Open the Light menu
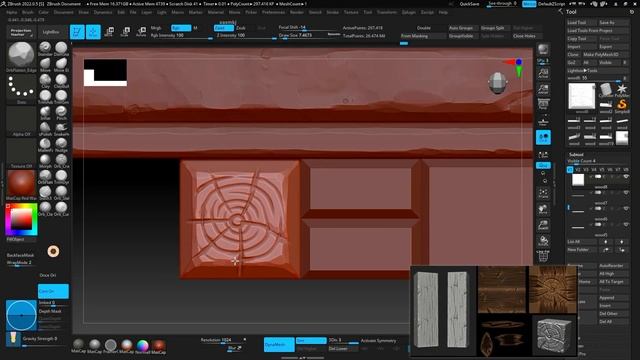The height and width of the screenshot is (360, 640). pos(162,12)
